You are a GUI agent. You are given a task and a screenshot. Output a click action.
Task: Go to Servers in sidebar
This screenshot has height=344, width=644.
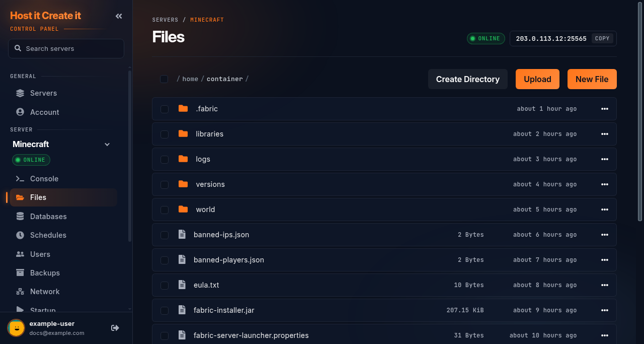tap(63, 93)
